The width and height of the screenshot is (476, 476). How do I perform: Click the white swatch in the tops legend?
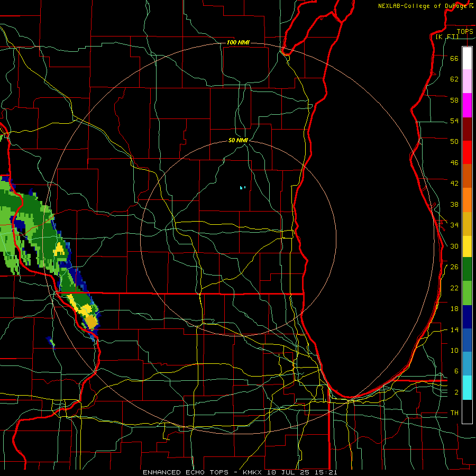[467, 58]
